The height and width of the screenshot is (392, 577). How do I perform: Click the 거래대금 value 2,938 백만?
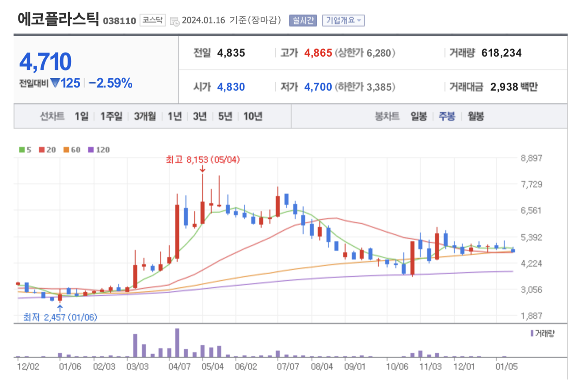click(x=514, y=87)
